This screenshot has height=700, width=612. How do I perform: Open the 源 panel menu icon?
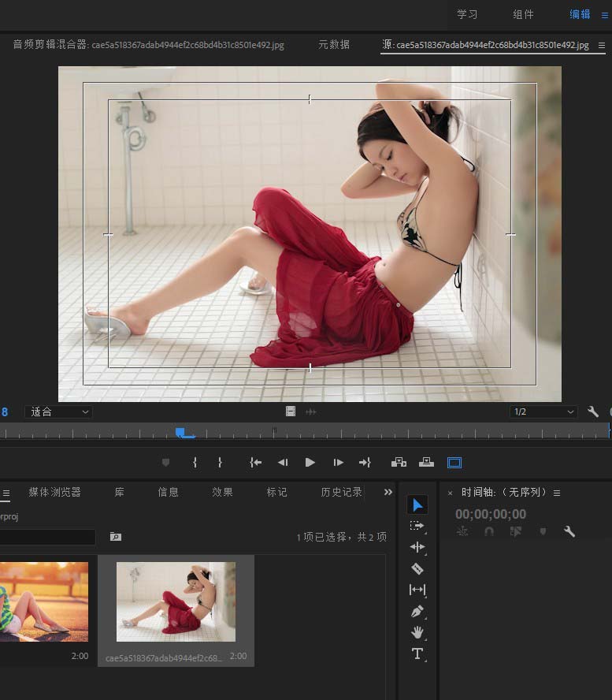pos(602,45)
